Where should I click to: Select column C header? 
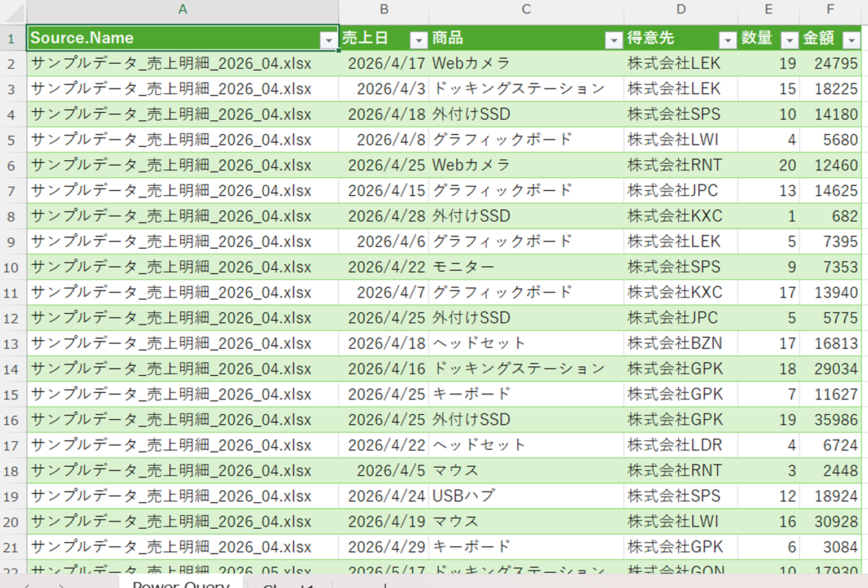pyautogui.click(x=526, y=10)
